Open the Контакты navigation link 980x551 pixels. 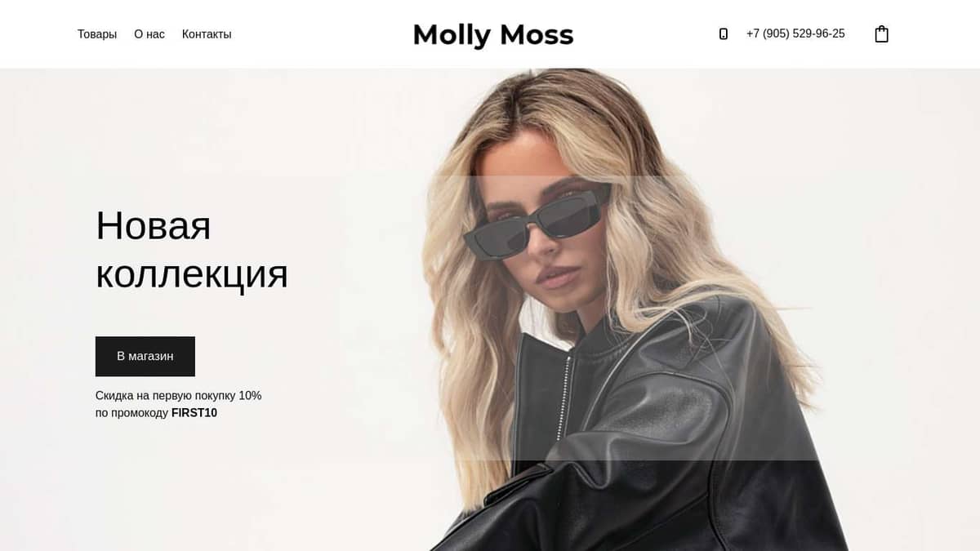(x=207, y=34)
